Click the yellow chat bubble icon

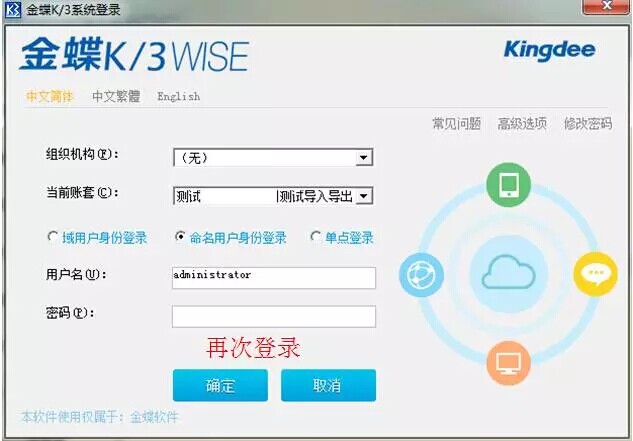coord(595,274)
